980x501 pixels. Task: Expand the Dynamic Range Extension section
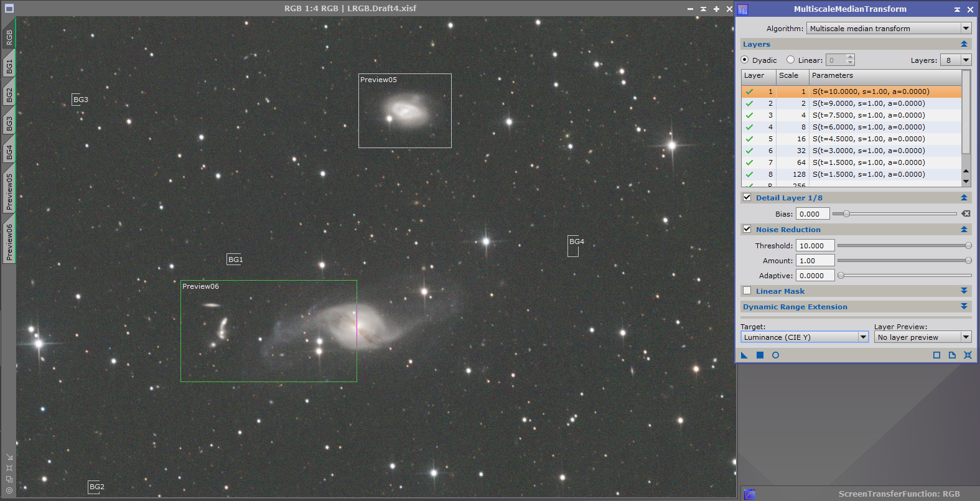pyautogui.click(x=964, y=306)
